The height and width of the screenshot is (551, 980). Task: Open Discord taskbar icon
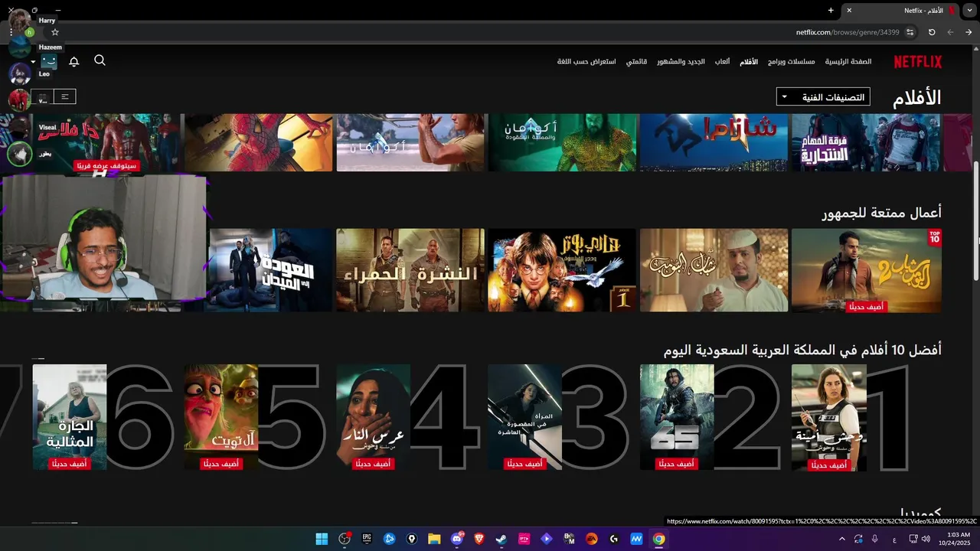pyautogui.click(x=457, y=539)
